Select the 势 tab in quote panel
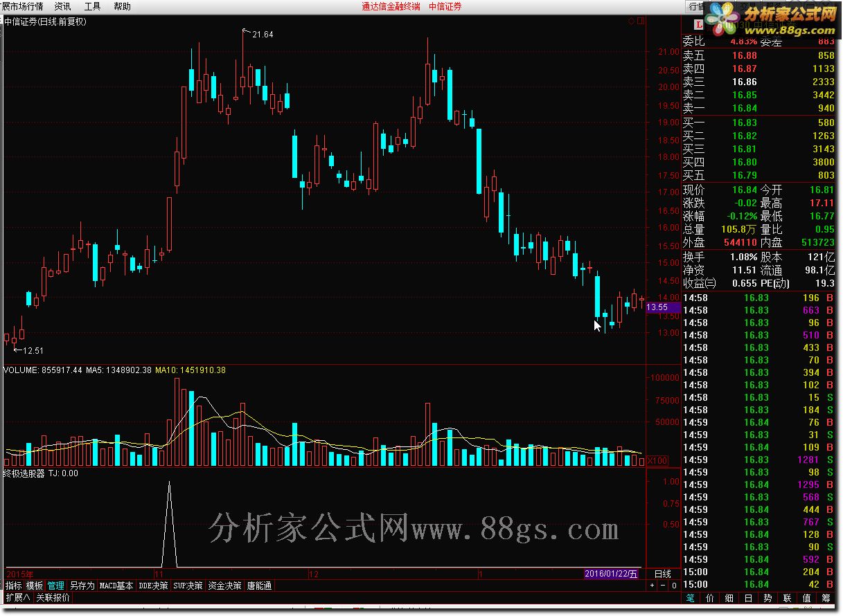Viewport: 843px width, 616px height. 768,598
